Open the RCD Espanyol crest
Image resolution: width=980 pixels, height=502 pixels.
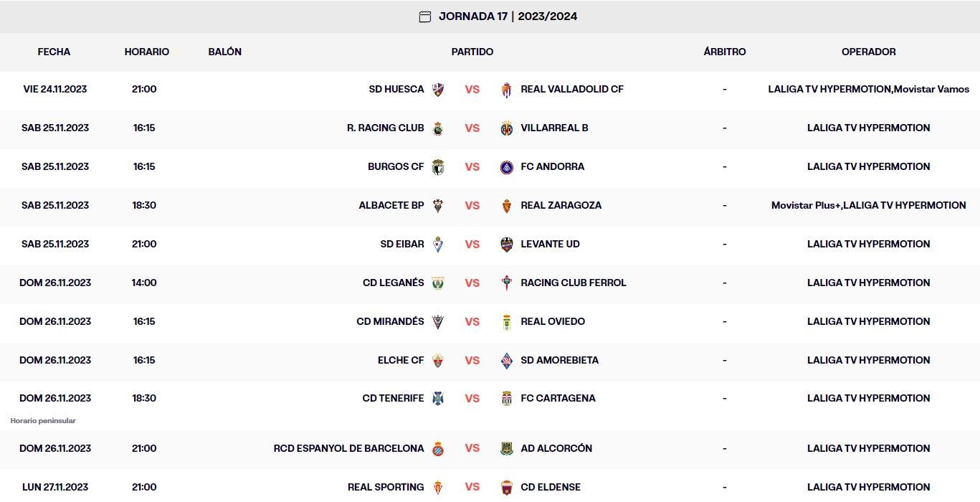coord(439,447)
